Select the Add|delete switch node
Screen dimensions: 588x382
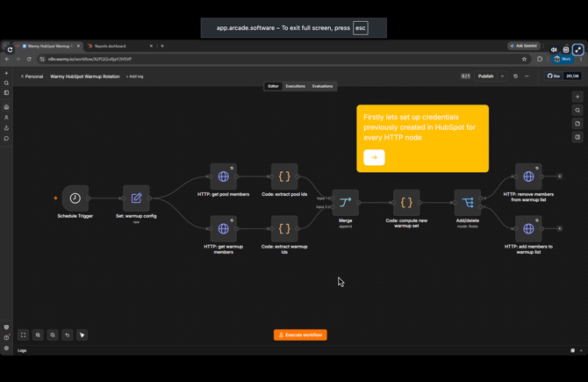pyautogui.click(x=468, y=203)
